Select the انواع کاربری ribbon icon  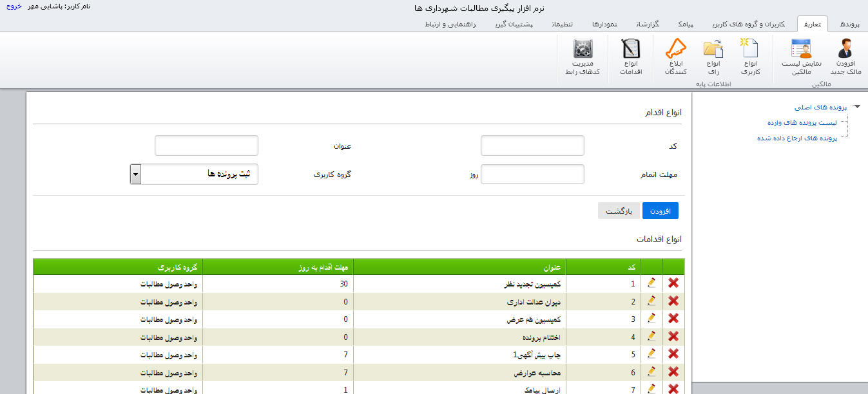(750, 50)
